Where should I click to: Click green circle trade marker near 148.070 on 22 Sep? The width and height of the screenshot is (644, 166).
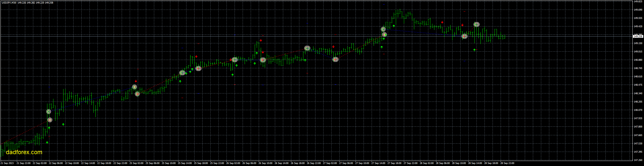pyautogui.click(x=49, y=112)
